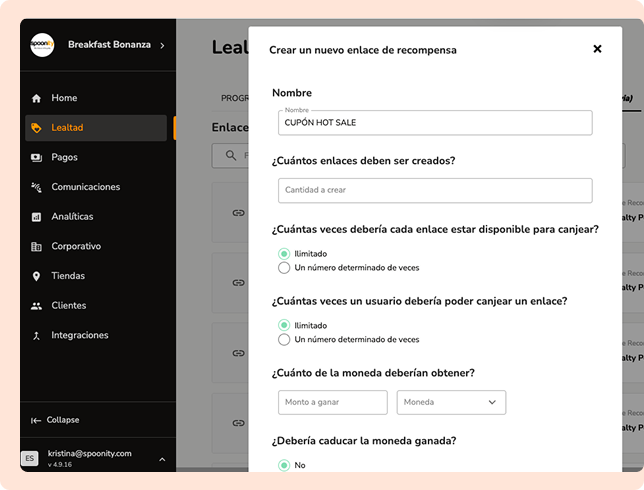The width and height of the screenshot is (644, 490).
Task: Click the Breakfast Bonanza business name
Action: (x=109, y=44)
